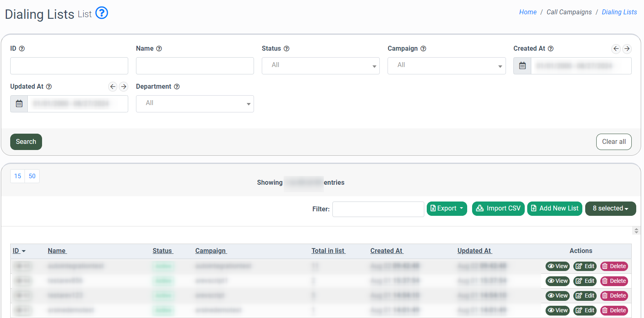This screenshot has width=644, height=318.
Task: Expand the Department dropdown
Action: [x=195, y=104]
